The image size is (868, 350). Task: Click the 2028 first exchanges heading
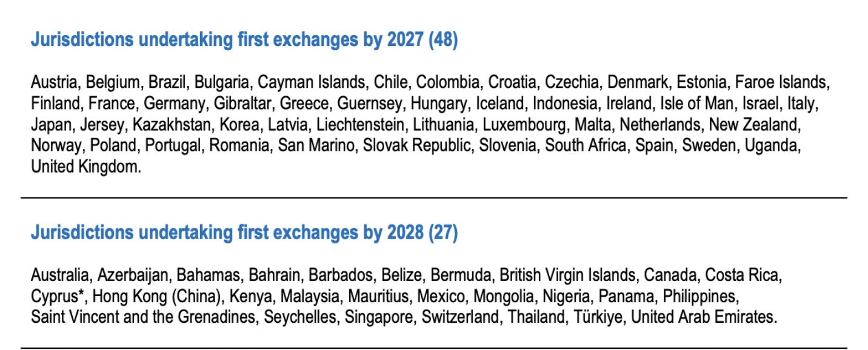click(x=244, y=233)
